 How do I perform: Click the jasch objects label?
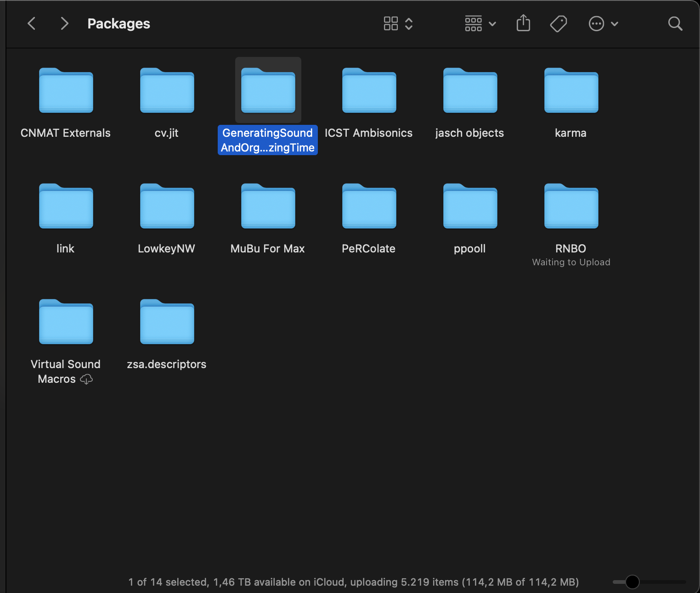[x=470, y=133]
